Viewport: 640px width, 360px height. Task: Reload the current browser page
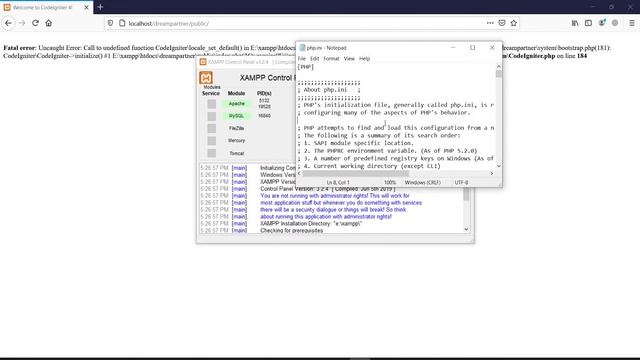click(x=36, y=23)
